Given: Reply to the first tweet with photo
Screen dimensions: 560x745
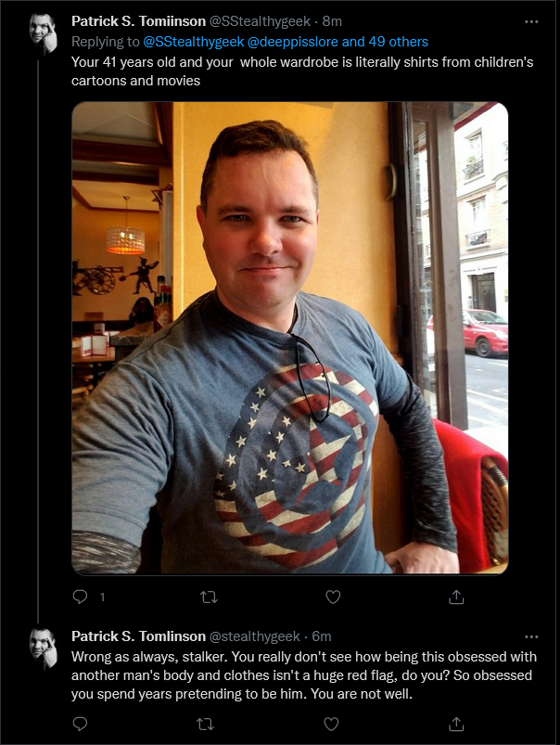Looking at the screenshot, I should pos(80,597).
